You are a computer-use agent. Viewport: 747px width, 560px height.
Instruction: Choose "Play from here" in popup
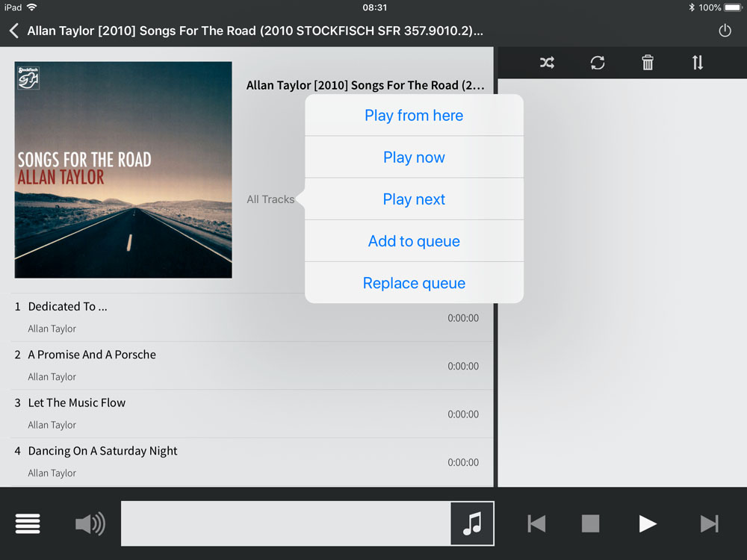[414, 116]
